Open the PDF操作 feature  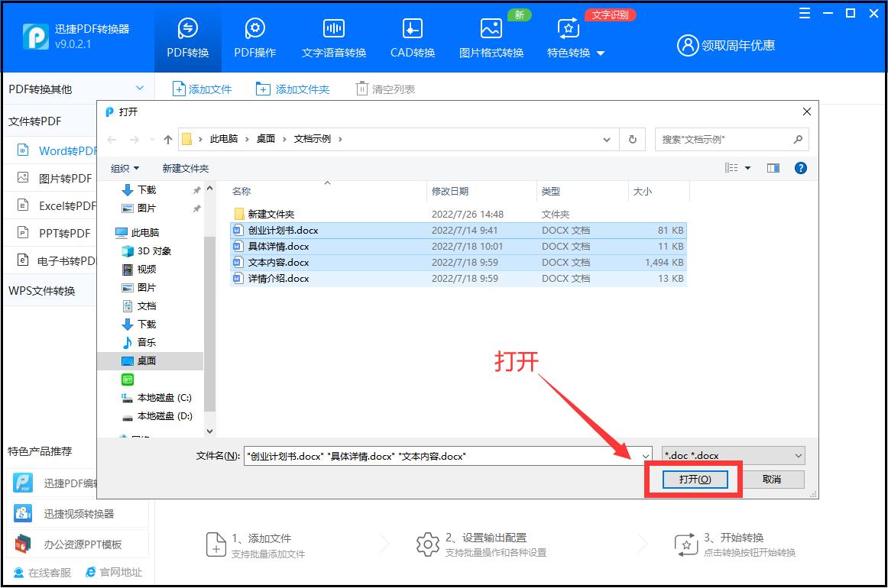254,36
